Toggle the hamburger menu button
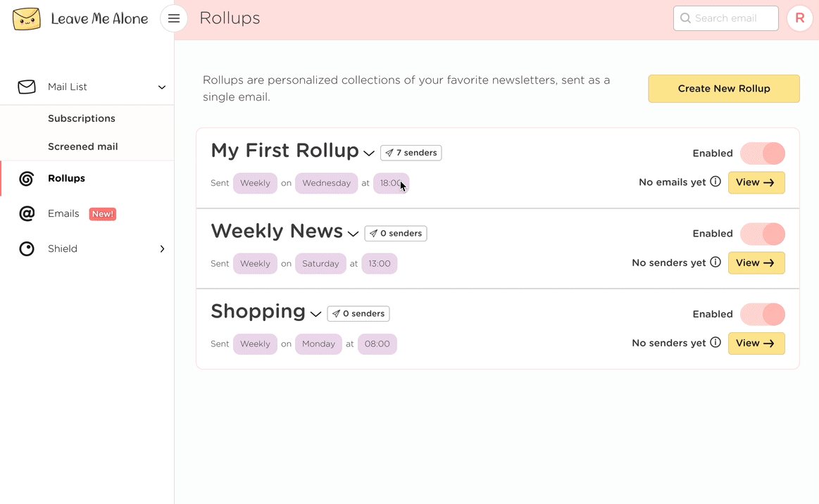Viewport: 819px width, 504px height. (174, 18)
